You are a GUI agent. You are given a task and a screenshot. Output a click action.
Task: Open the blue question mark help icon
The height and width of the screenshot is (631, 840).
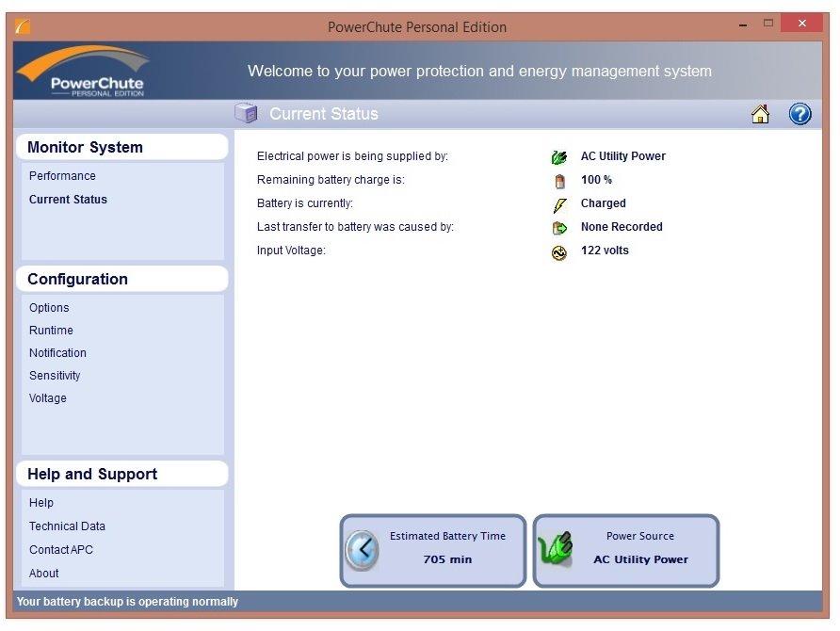click(x=800, y=114)
